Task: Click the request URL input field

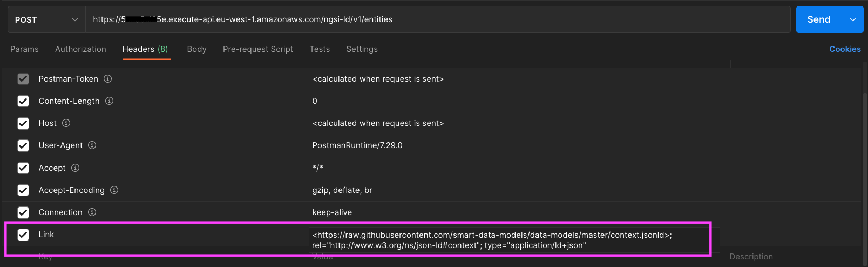Action: coord(437,19)
